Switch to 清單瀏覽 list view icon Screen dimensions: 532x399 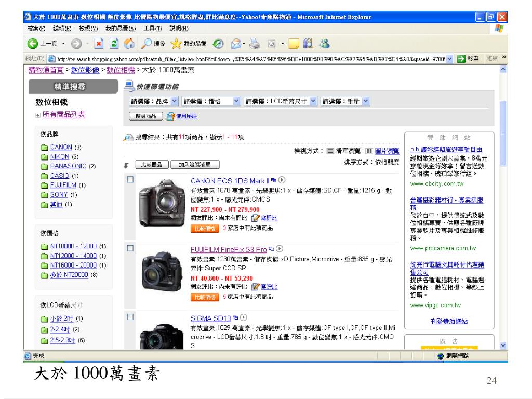(330, 151)
